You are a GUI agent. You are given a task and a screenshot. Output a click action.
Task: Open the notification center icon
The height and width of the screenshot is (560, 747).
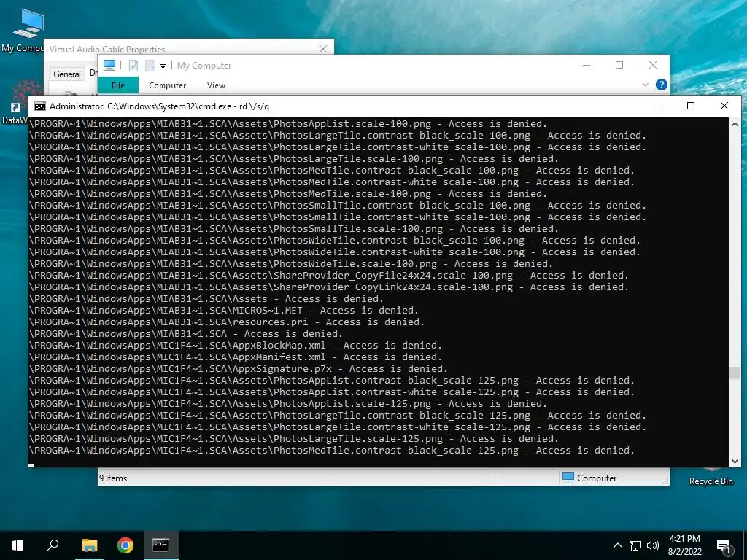724,547
